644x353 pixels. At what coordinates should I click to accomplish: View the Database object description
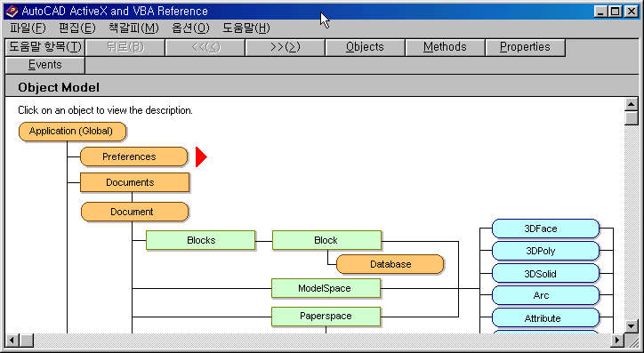click(390, 264)
